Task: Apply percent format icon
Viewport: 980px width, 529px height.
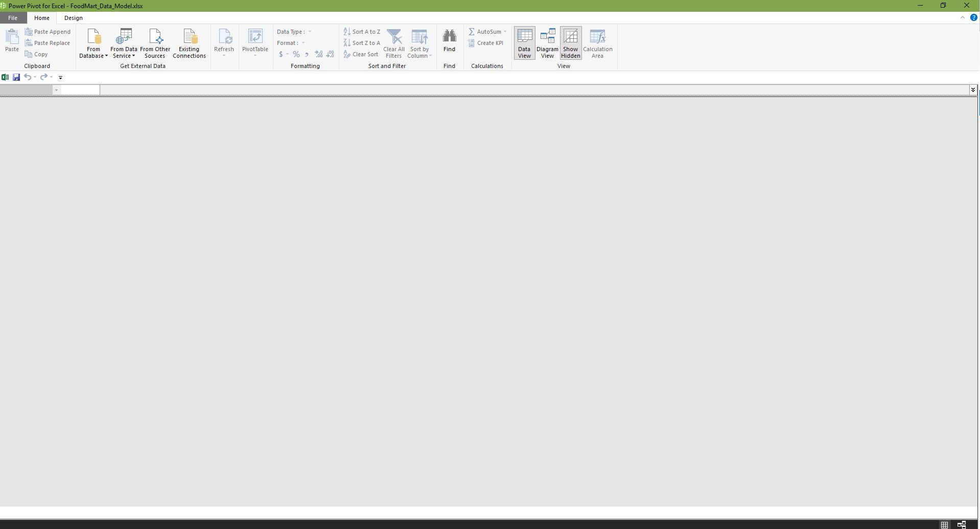Action: click(296, 54)
